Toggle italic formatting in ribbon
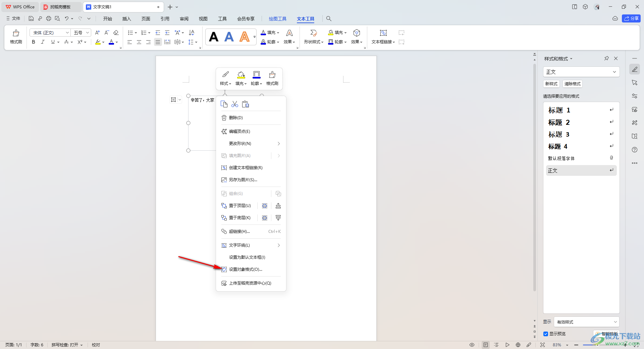Viewport: 644px width, 349px height. [43, 42]
